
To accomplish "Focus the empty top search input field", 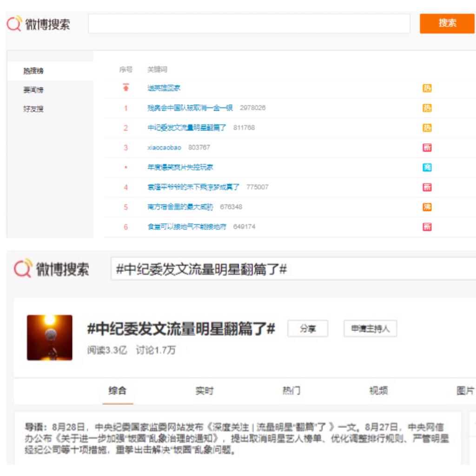I will point(249,23).
